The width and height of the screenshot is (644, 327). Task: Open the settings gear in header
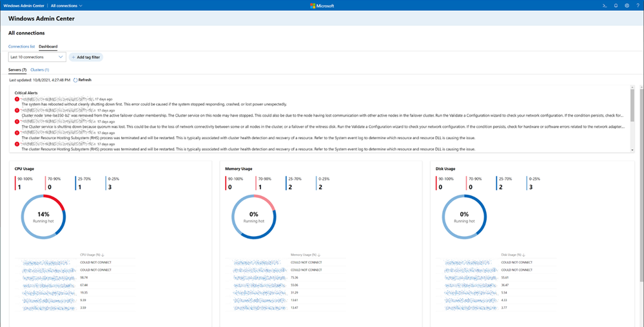coord(627,6)
